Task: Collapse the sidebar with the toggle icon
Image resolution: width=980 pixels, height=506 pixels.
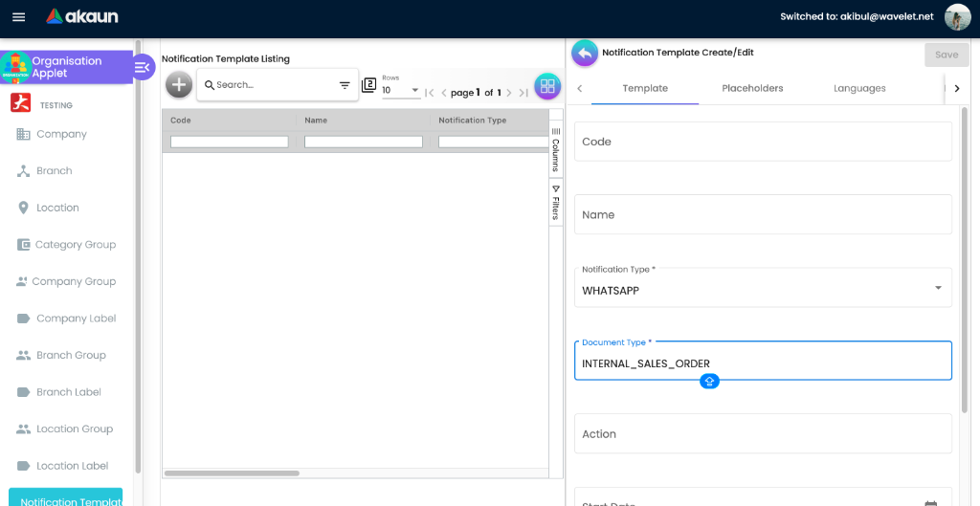Action: tap(144, 67)
